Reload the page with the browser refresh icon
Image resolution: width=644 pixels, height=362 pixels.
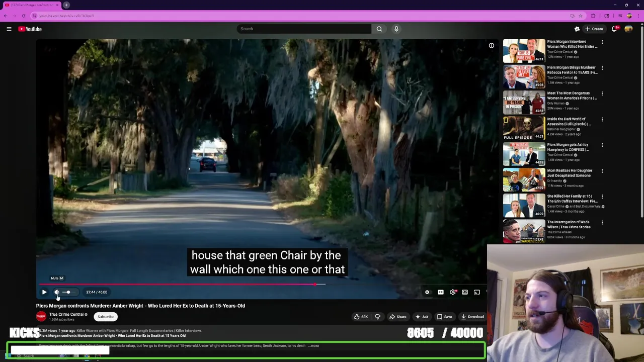coord(24,16)
